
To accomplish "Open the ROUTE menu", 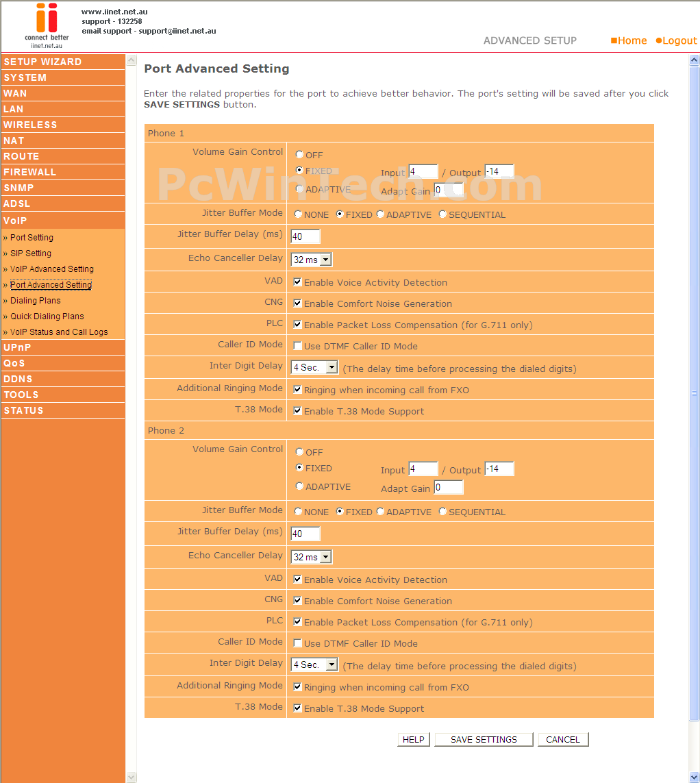I will [x=63, y=156].
